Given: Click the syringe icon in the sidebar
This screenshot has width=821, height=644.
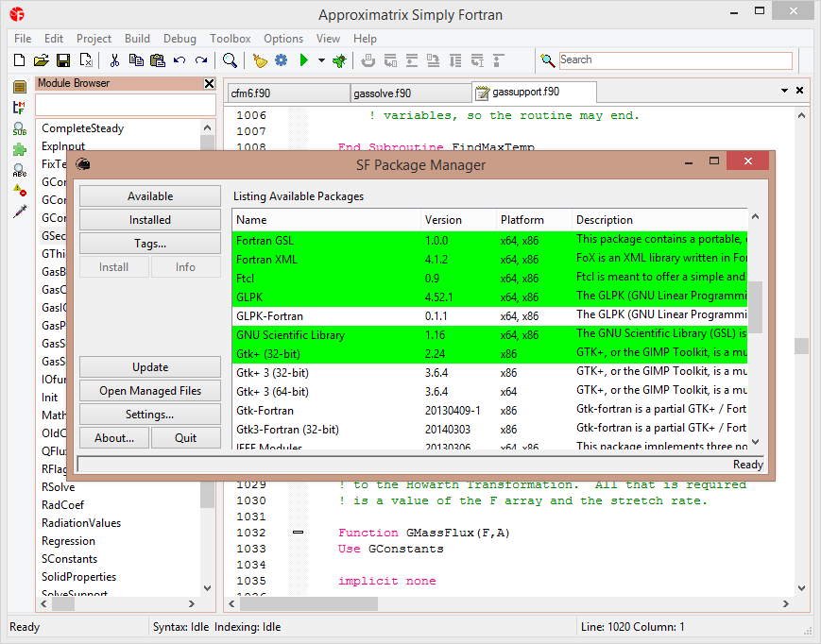Looking at the screenshot, I should point(20,212).
